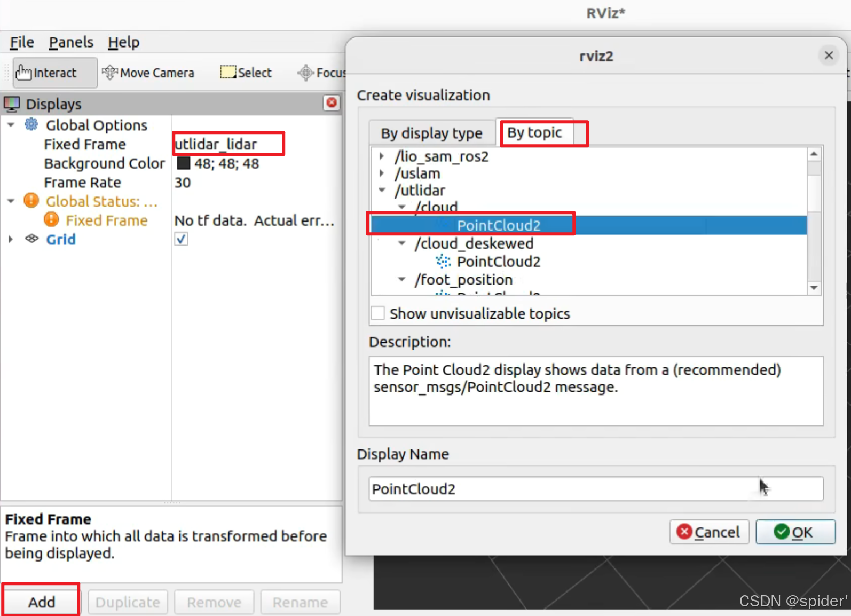Expand the Grid display properties
Viewport: 851px width, 616px height.
[x=11, y=239]
